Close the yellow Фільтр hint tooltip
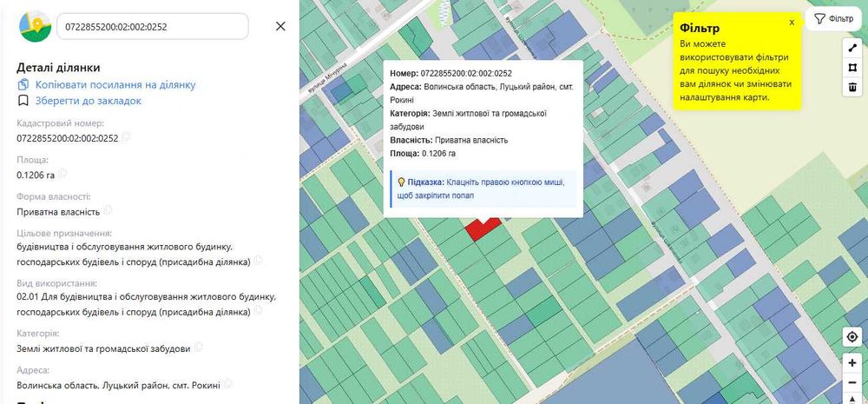The image size is (868, 404). pyautogui.click(x=792, y=23)
